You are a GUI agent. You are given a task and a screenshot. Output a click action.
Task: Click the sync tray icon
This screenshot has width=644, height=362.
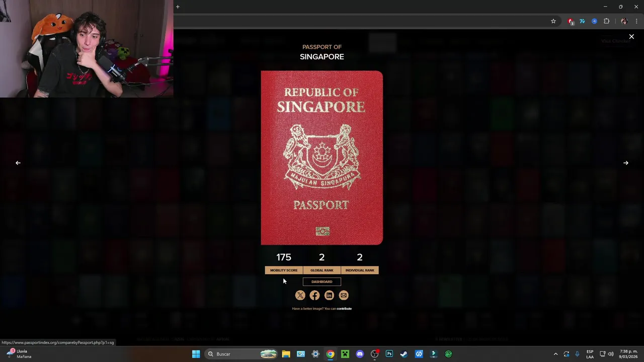point(567,354)
